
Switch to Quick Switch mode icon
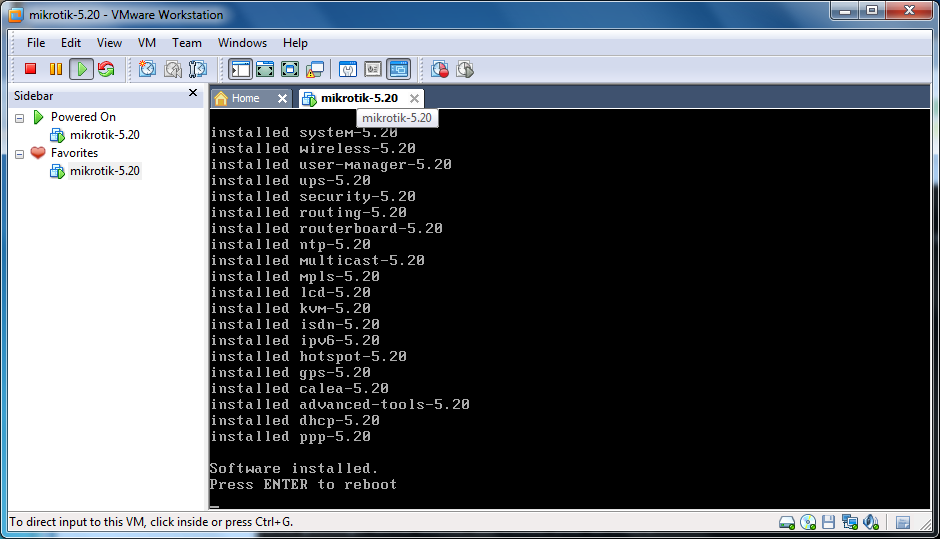point(265,69)
